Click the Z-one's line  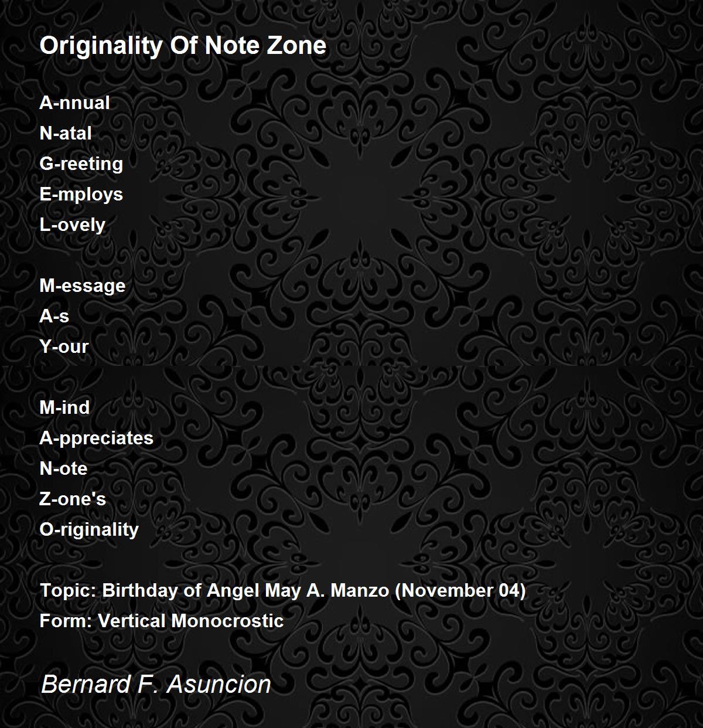point(73,499)
